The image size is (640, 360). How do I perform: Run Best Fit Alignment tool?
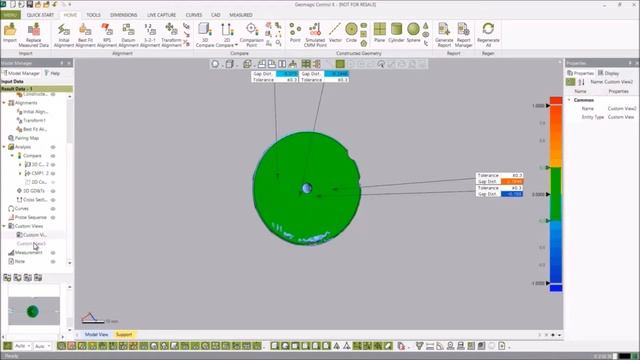(85, 35)
